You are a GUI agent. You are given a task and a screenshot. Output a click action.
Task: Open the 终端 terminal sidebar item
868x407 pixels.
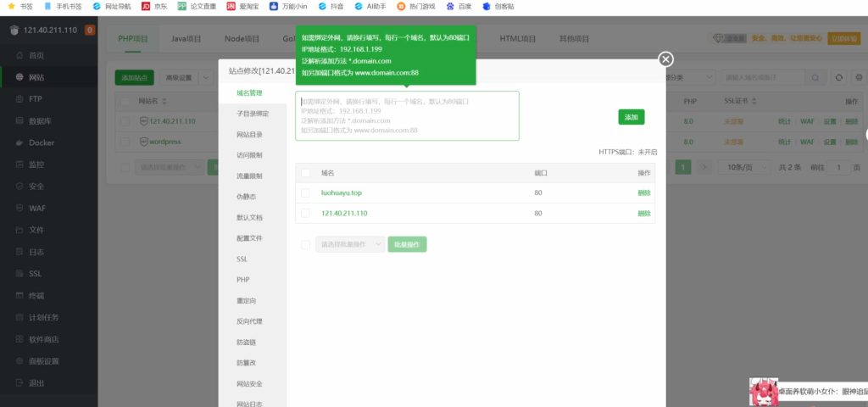36,296
